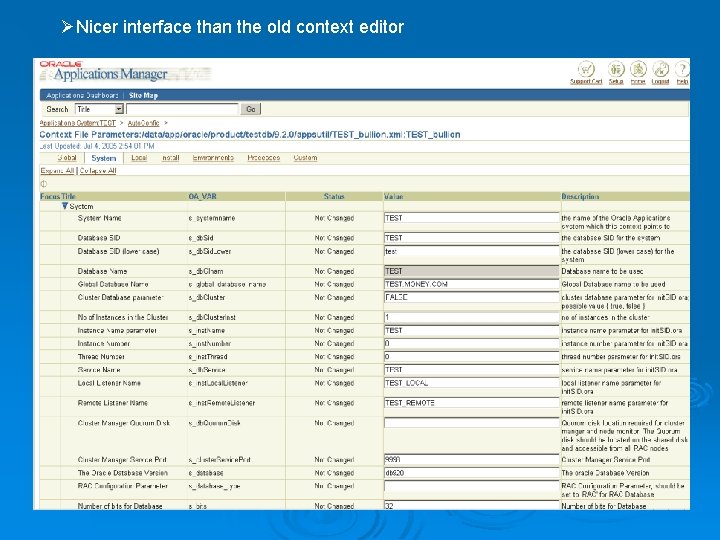
Task: Edit the Instance Name parameter value
Action: pyautogui.click(x=471, y=331)
